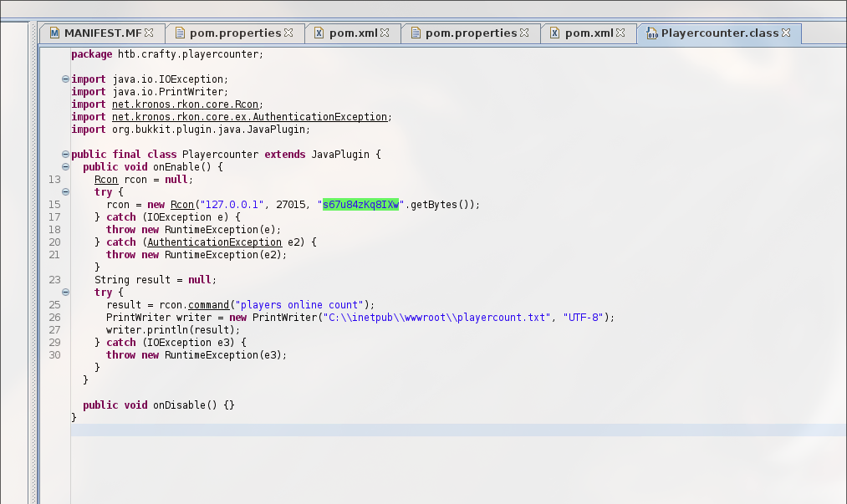Open the first pom.properties tab
Image resolution: width=847 pixels, height=504 pixels.
[236, 33]
